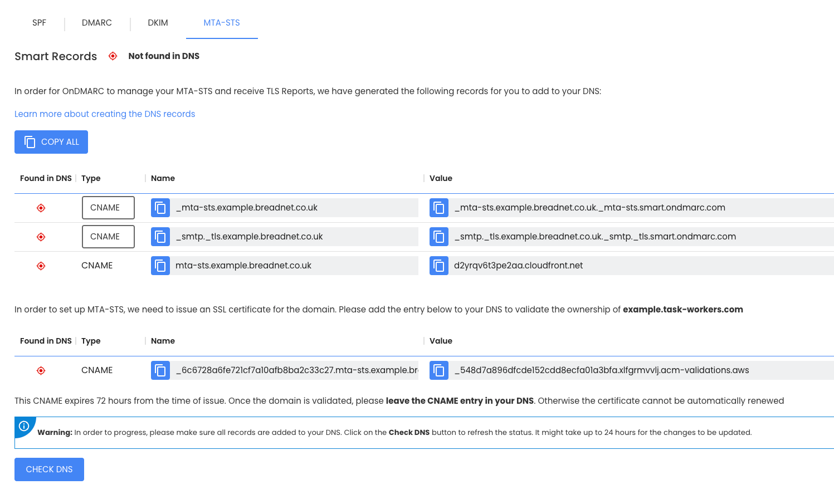Viewport: 834px width, 504px height.
Task: Copy the _smtp._tls.example.breadnet.co.uk name
Action: [x=160, y=237]
